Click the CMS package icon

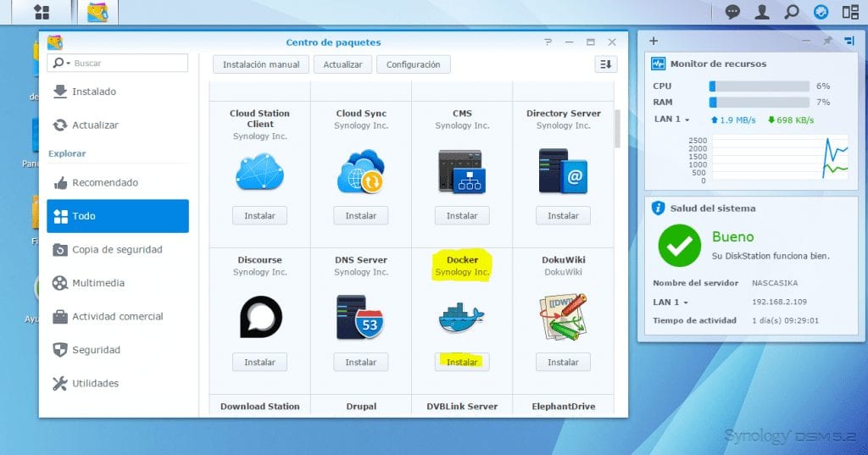[x=462, y=172]
